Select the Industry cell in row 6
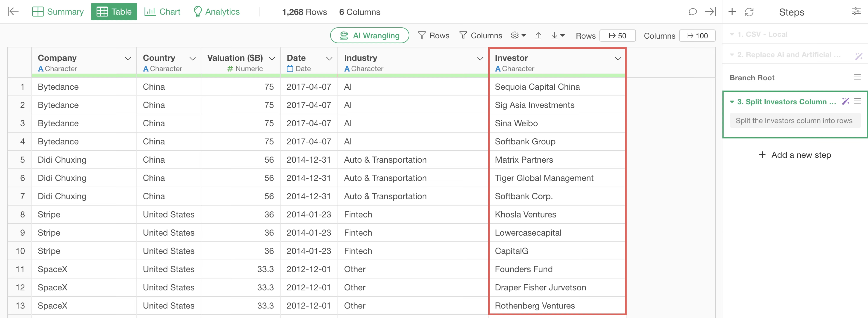 413,178
